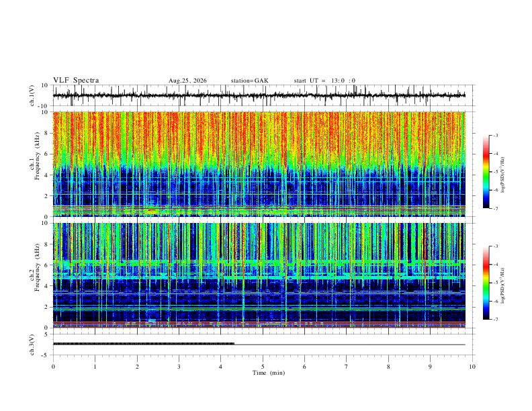
Task: Click the -3 label on upper colorbar
Action: click(x=495, y=135)
